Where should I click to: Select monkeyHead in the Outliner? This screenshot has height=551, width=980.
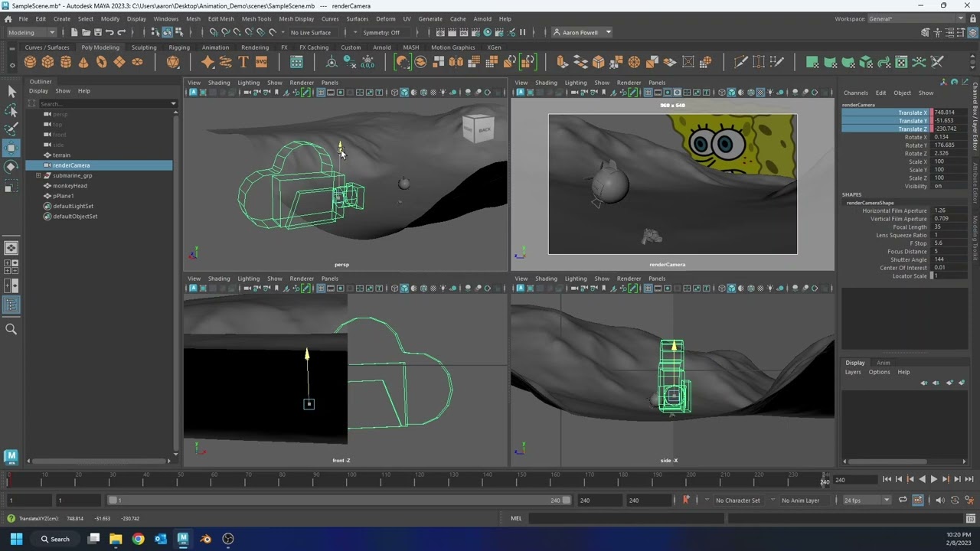(70, 185)
